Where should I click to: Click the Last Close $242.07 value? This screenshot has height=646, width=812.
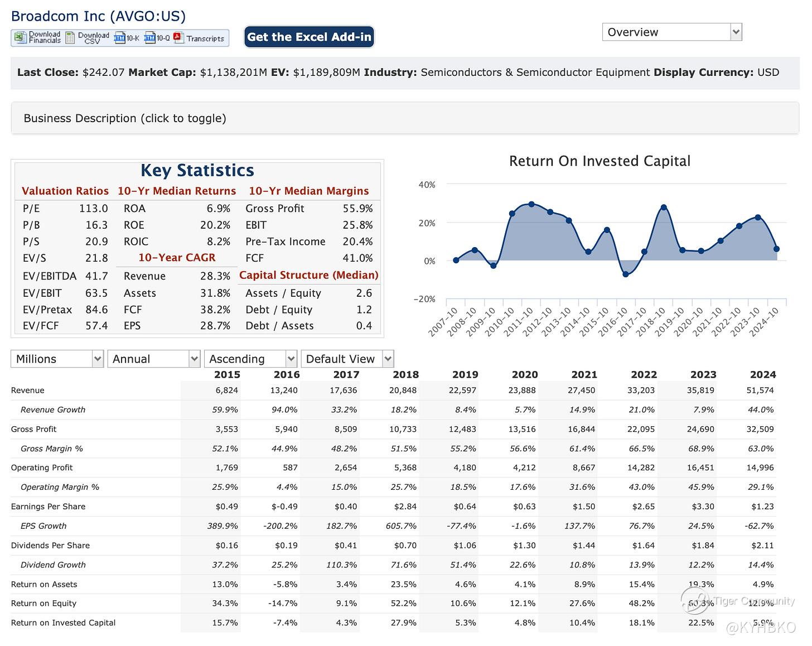103,73
